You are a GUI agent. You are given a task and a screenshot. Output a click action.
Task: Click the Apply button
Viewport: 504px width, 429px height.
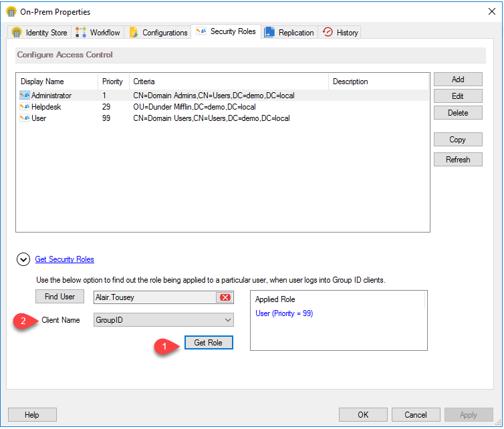469,415
